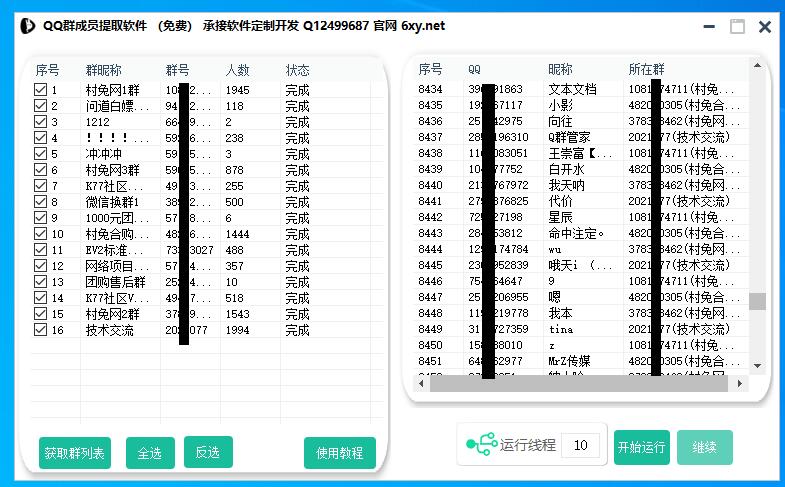Toggle checkbox for group 3 named 1212
785x487 pixels.
[x=41, y=122]
